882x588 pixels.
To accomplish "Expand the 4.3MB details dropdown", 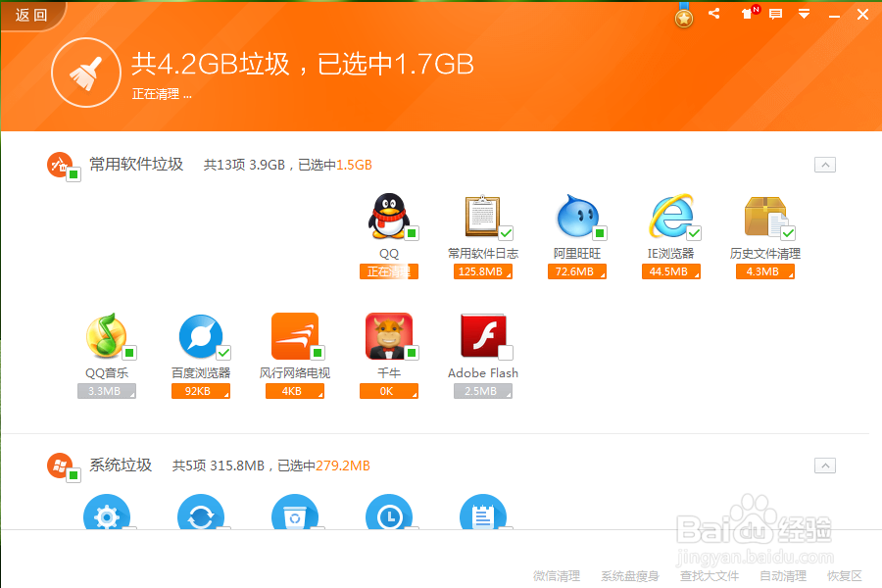I will (765, 271).
